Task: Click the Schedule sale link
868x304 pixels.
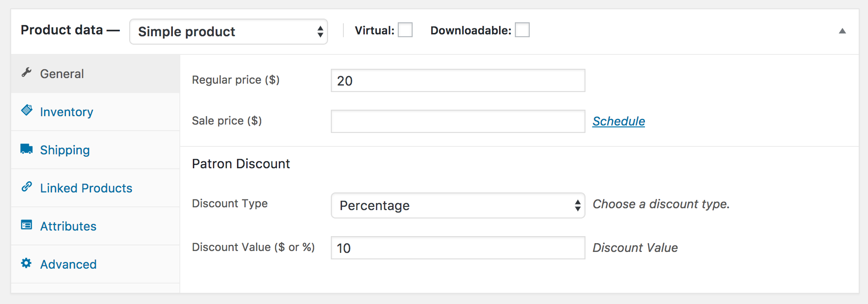Action: tap(618, 121)
